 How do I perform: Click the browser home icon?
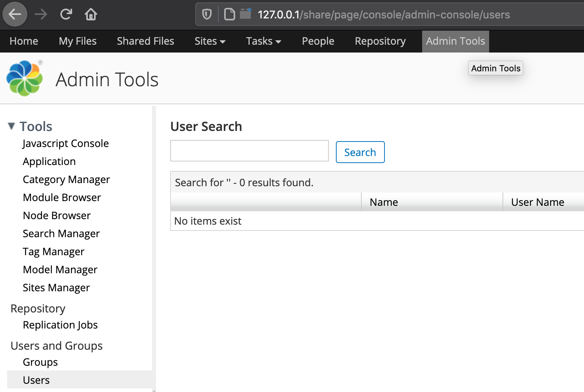[91, 15]
